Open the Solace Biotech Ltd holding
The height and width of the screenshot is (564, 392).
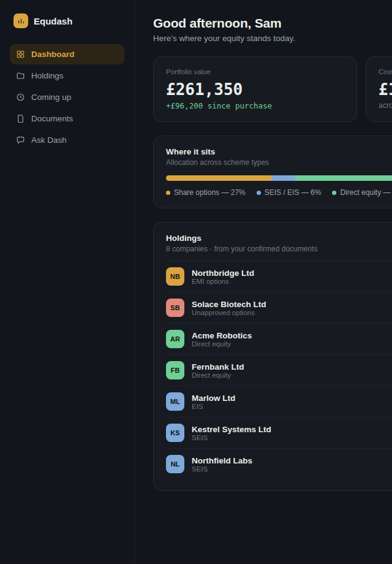point(279,308)
